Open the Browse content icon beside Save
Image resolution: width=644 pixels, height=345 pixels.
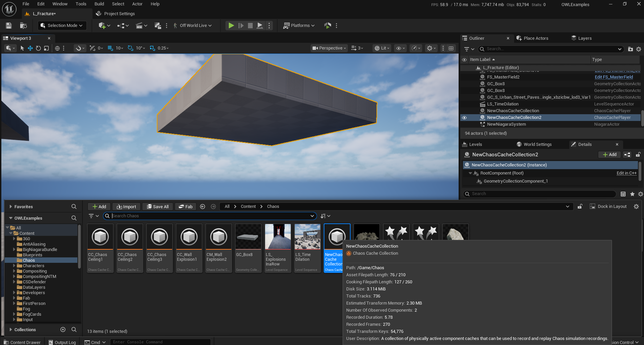23,26
